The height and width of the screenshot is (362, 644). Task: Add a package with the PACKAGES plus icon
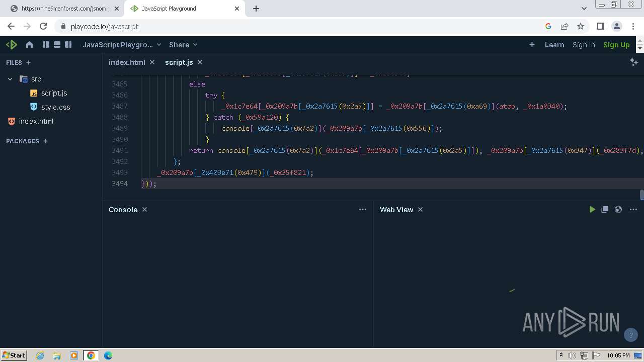(45, 141)
